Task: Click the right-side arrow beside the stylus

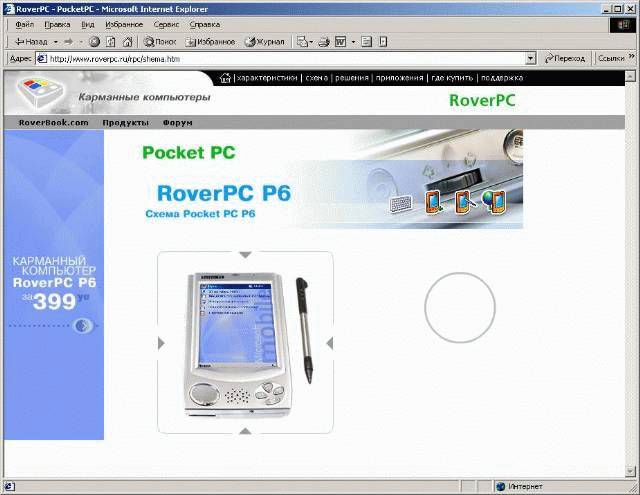Action: click(330, 343)
